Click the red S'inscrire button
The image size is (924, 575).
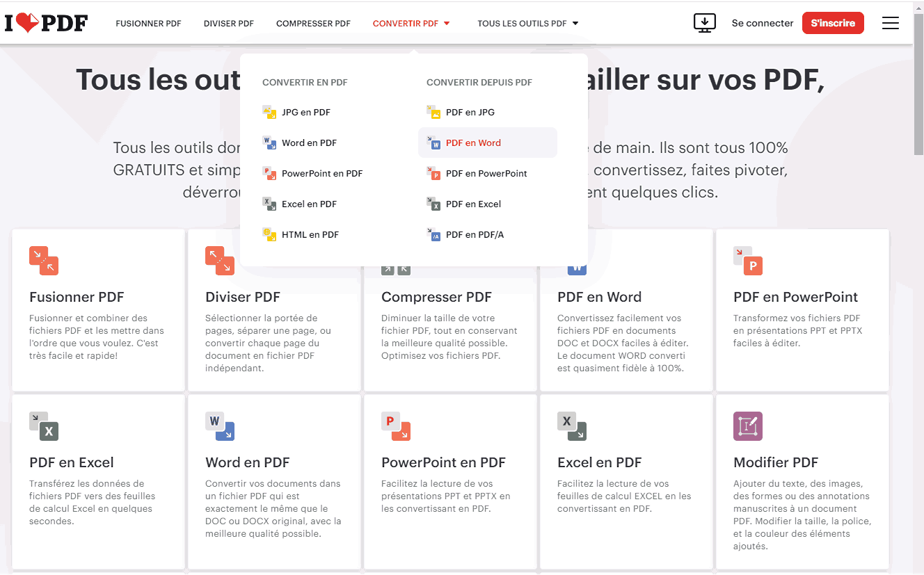pyautogui.click(x=833, y=23)
